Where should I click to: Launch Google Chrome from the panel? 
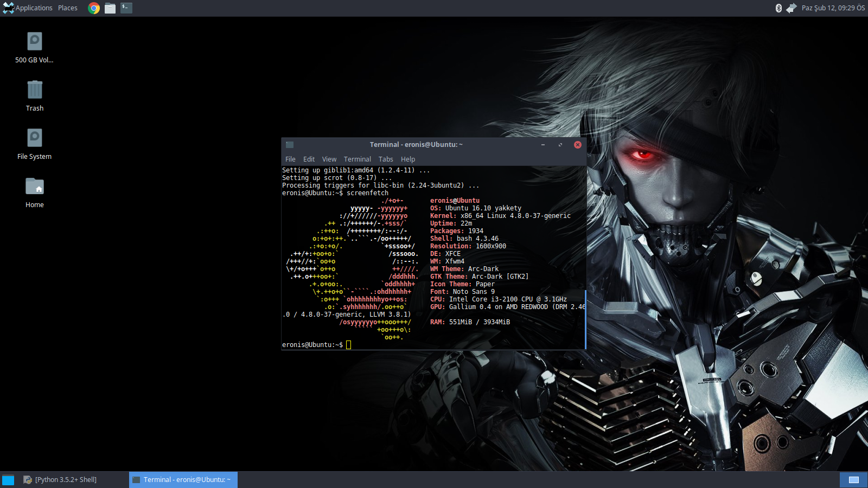94,8
